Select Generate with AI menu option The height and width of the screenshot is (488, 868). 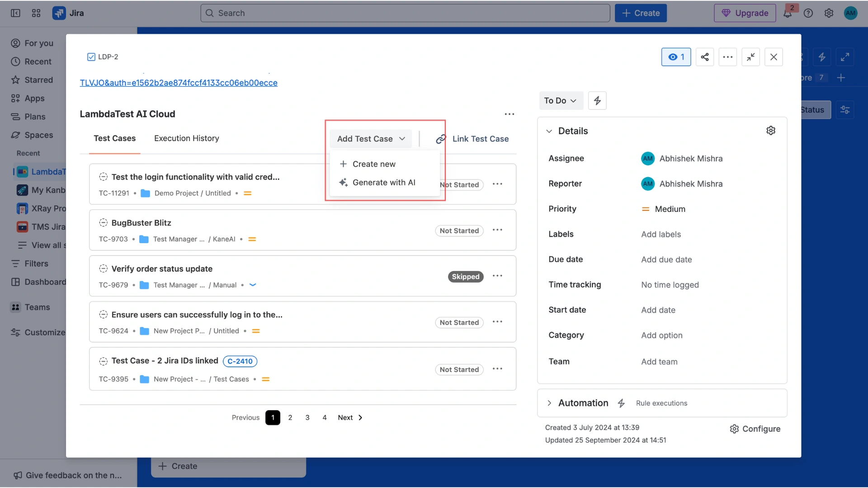[x=383, y=183]
